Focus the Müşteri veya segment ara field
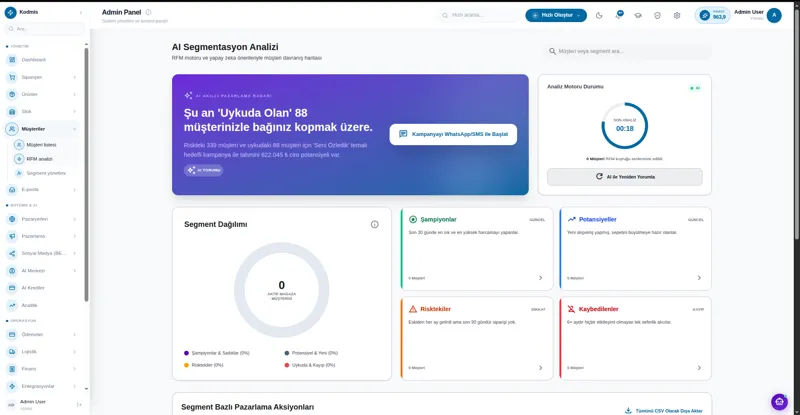 pyautogui.click(x=627, y=51)
